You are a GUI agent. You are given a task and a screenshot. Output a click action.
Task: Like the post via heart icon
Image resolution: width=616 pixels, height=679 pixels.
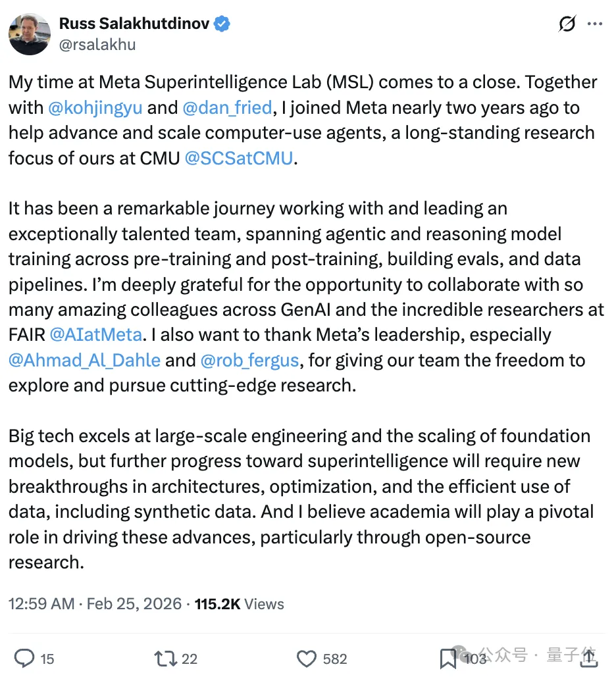point(307,658)
